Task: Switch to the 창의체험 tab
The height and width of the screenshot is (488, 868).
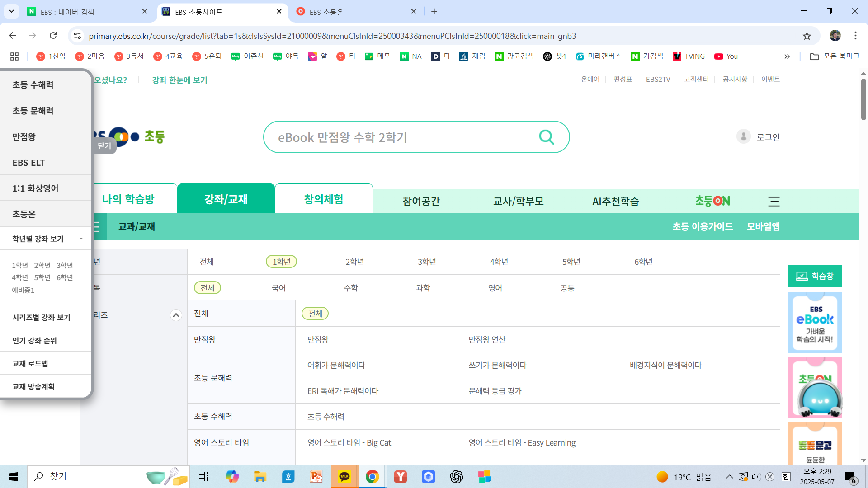Action: (324, 199)
